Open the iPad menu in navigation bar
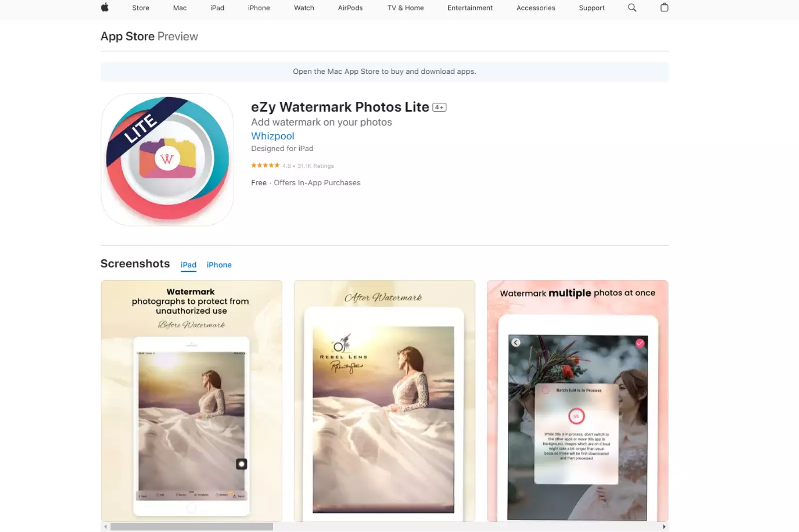 coord(217,8)
